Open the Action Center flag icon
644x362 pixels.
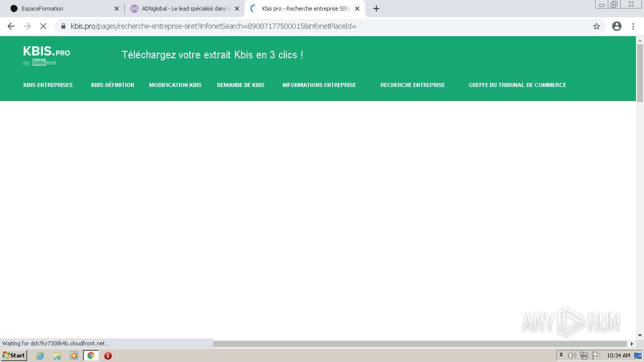[x=596, y=355]
